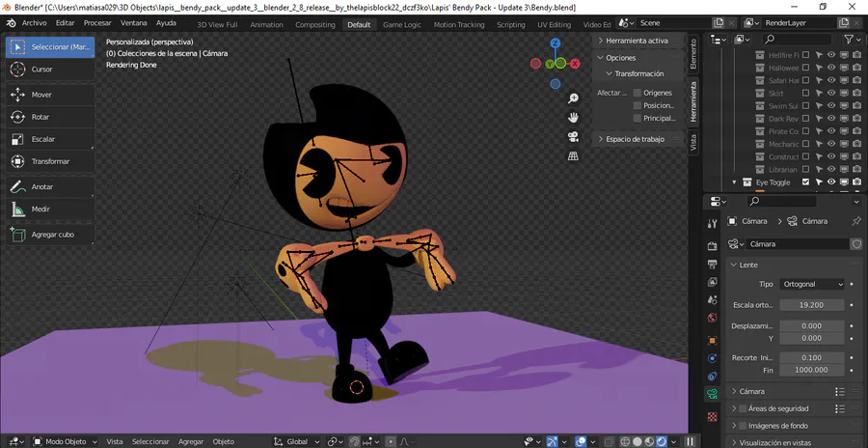Open the Physics properties tab
Screen dimensions: 868x448
tap(713, 358)
